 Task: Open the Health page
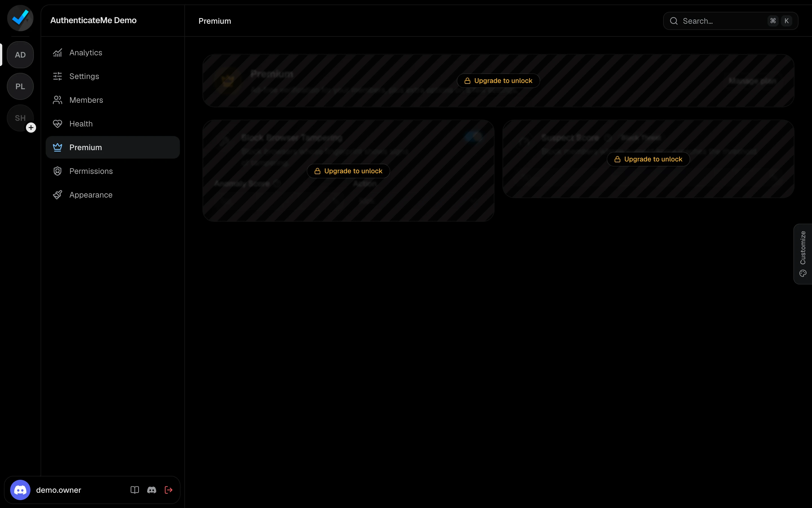pos(113,124)
